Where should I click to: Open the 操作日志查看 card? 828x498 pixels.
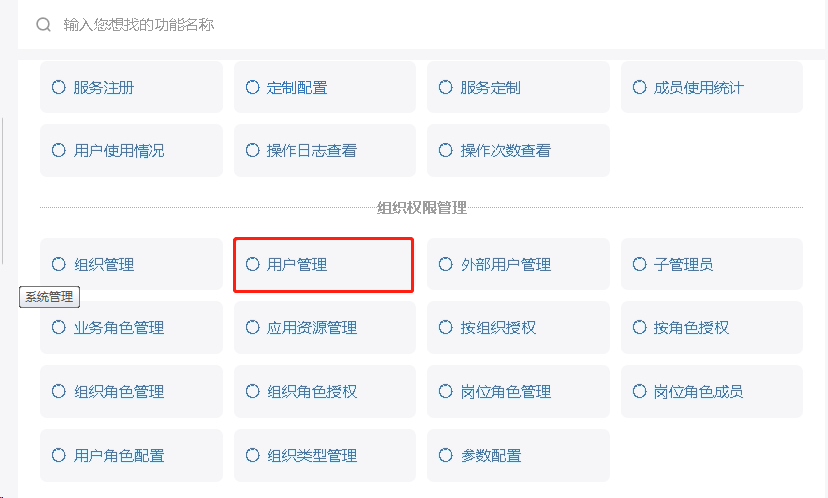(x=324, y=151)
